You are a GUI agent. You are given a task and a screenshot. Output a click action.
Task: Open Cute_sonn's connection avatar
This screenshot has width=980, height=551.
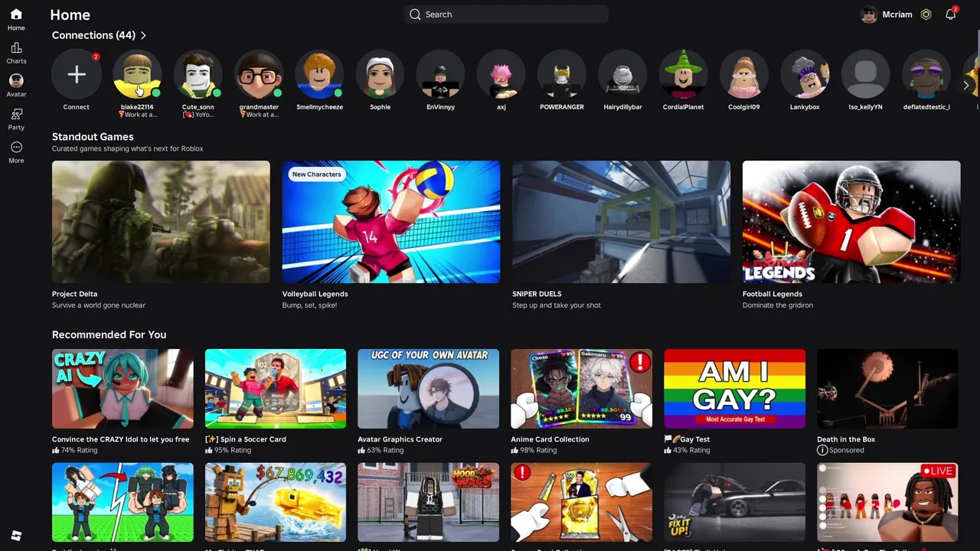point(198,74)
